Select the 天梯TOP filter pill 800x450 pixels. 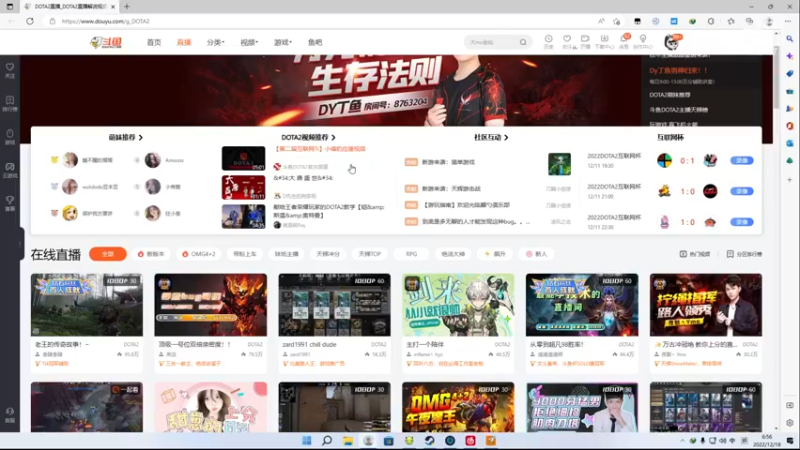click(369, 254)
